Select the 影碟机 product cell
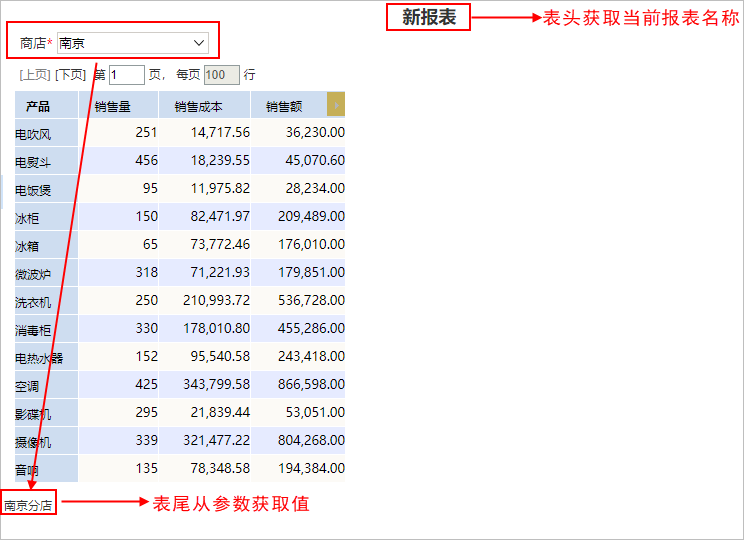744x540 pixels. click(46, 413)
